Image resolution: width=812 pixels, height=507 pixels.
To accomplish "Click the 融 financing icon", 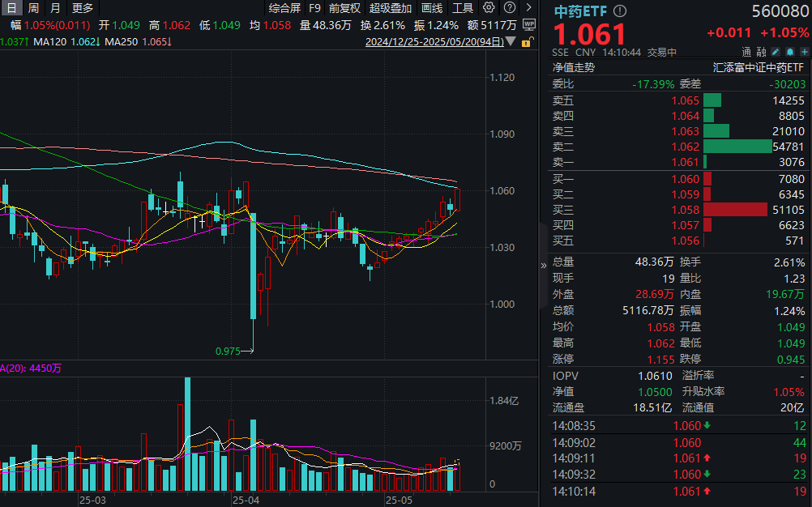I will (762, 51).
